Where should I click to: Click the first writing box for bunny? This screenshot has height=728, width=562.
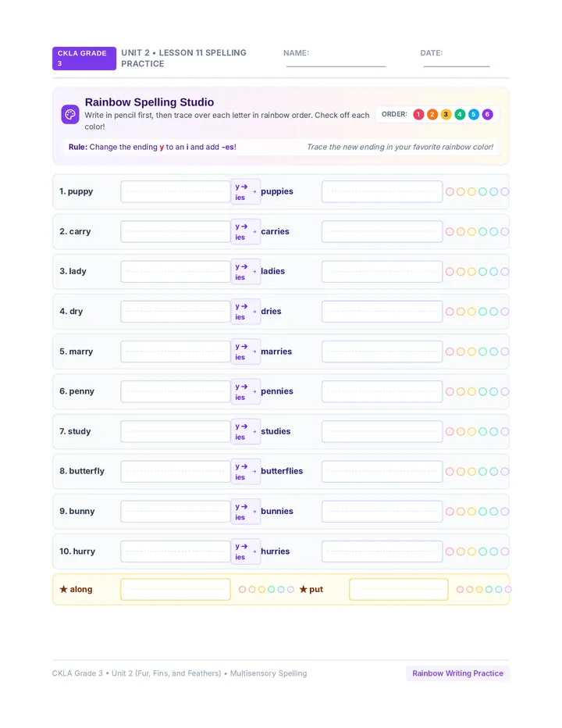point(176,511)
